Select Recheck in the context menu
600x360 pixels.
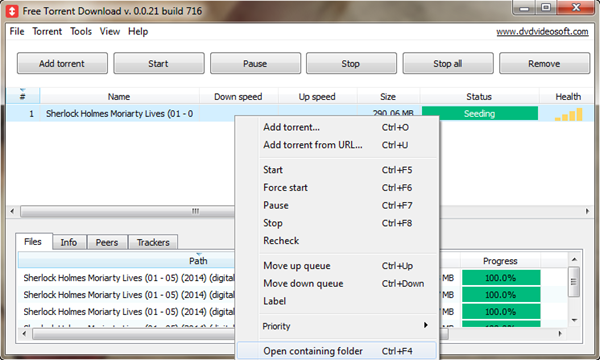[281, 241]
